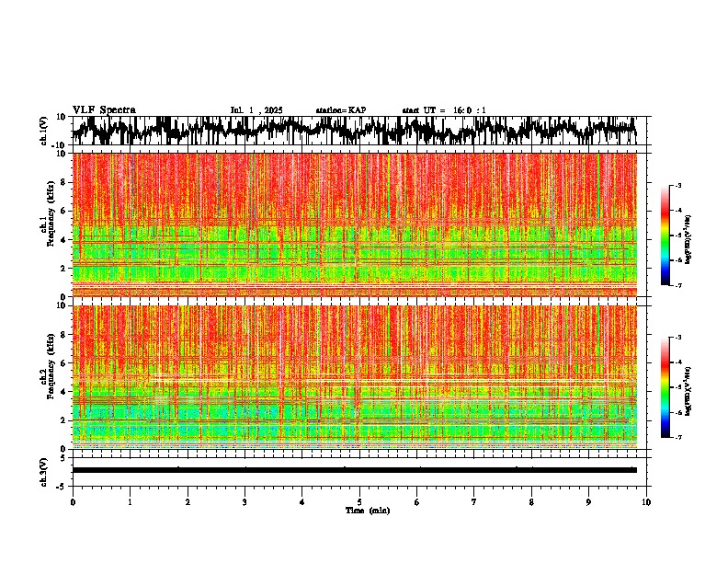Click the "ch.1(V)" waveform axis label
Viewport: 728px width, 563px height.
46,131
